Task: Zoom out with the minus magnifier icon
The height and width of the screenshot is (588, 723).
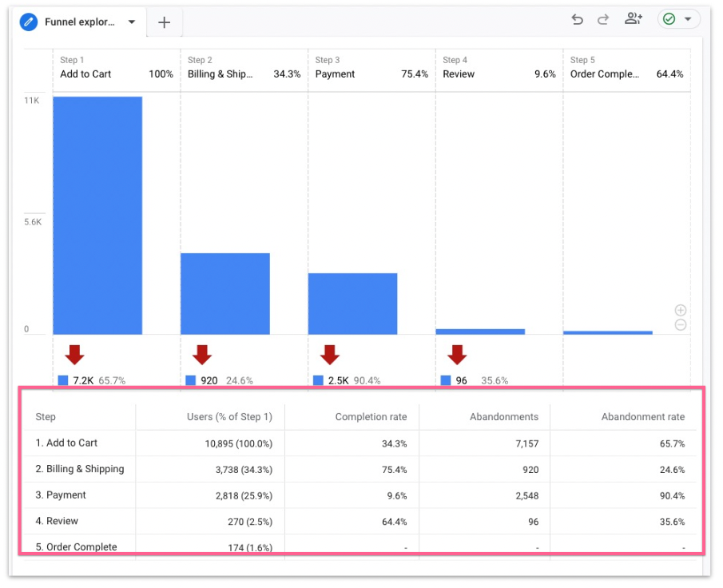Action: coord(680,324)
